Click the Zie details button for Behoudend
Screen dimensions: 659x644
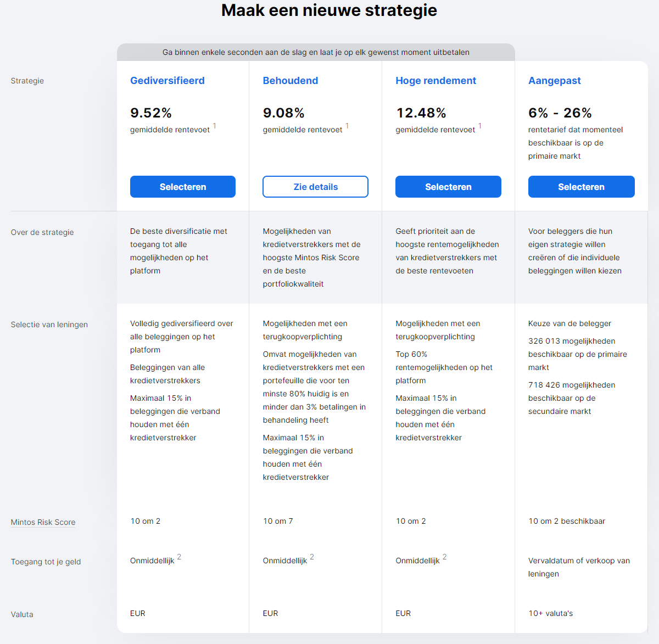[315, 187]
